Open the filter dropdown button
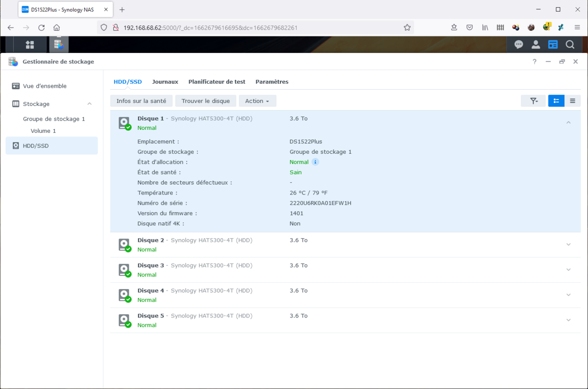Image resolution: width=588 pixels, height=389 pixels. pos(534,101)
